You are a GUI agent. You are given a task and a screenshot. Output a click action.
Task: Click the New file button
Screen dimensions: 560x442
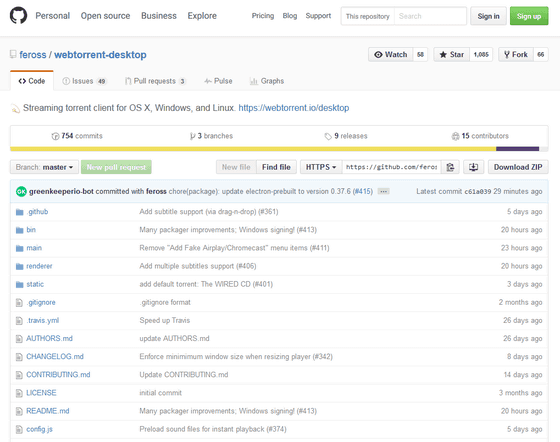pyautogui.click(x=236, y=167)
